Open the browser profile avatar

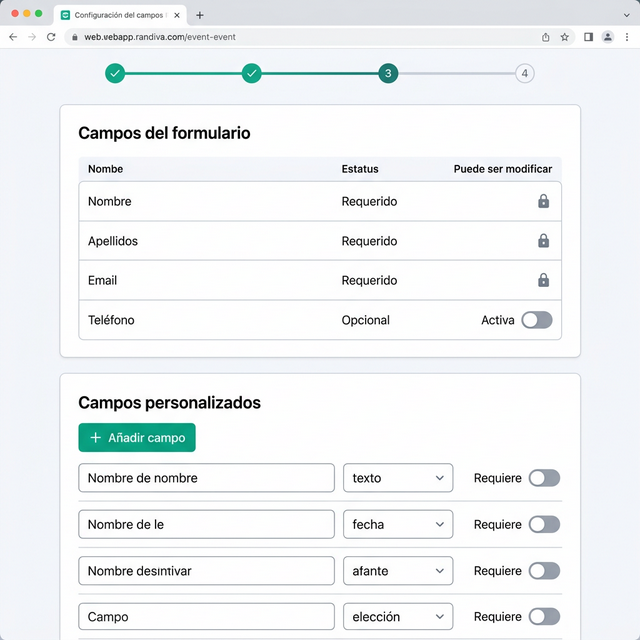(x=608, y=37)
